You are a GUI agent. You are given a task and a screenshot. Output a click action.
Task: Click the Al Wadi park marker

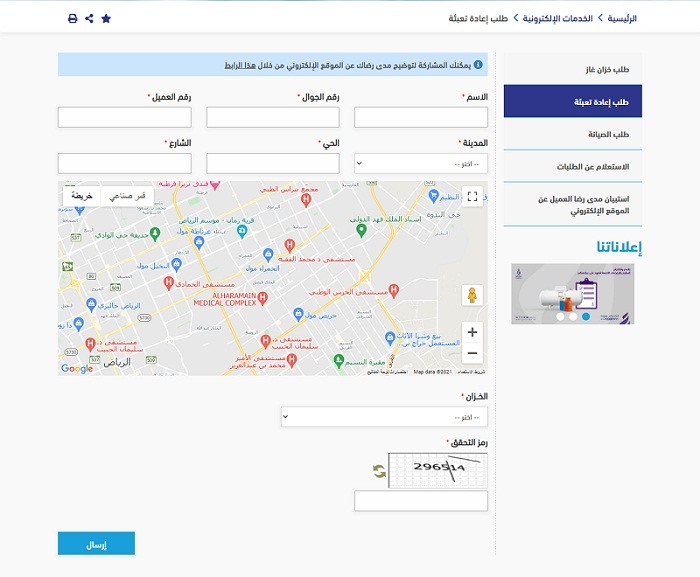155,234
